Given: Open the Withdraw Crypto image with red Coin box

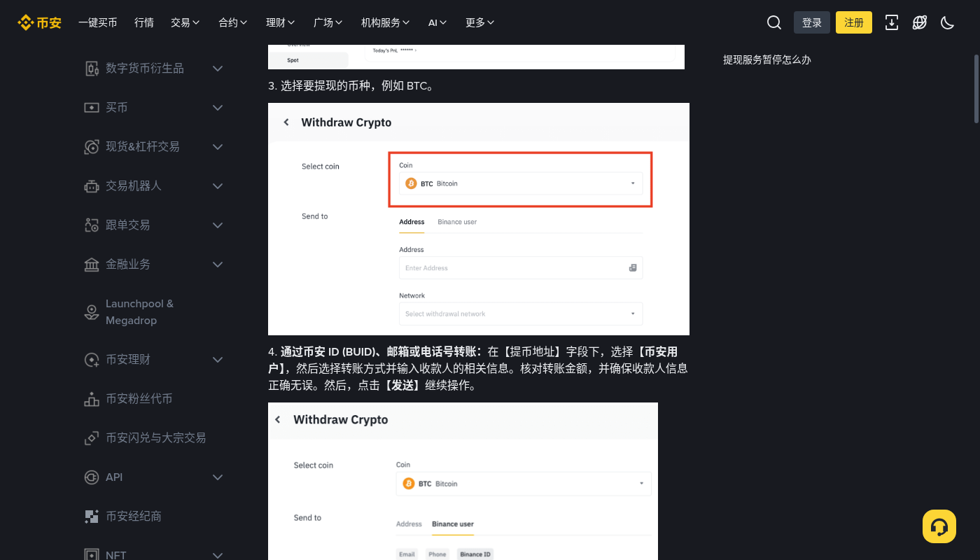Looking at the screenshot, I should click(x=479, y=219).
